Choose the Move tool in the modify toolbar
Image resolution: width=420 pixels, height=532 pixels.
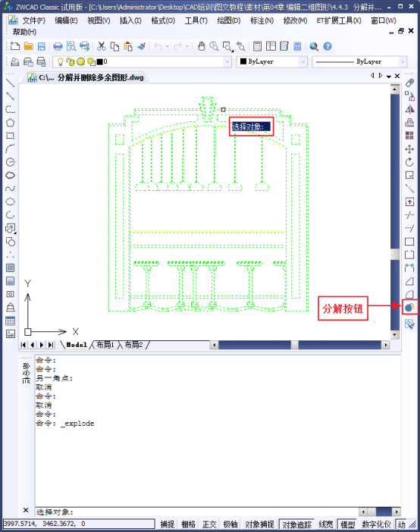coord(409,149)
